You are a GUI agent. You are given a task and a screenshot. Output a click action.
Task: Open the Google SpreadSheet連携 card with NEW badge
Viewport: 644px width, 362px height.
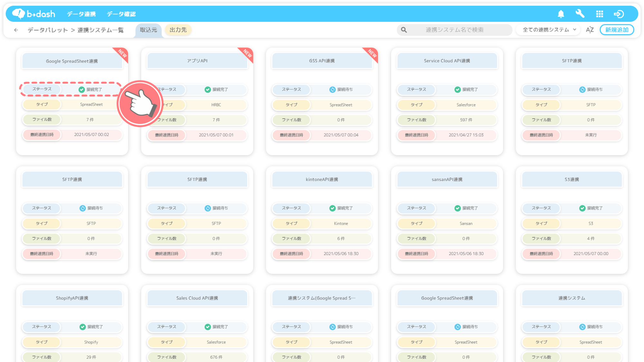(72, 61)
